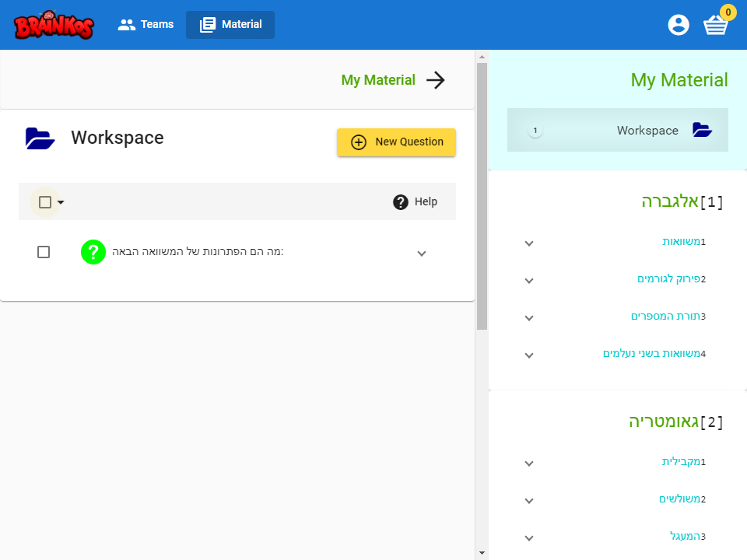Click the My Material breadcrumb link
This screenshot has width=747, height=560.
pyautogui.click(x=378, y=80)
